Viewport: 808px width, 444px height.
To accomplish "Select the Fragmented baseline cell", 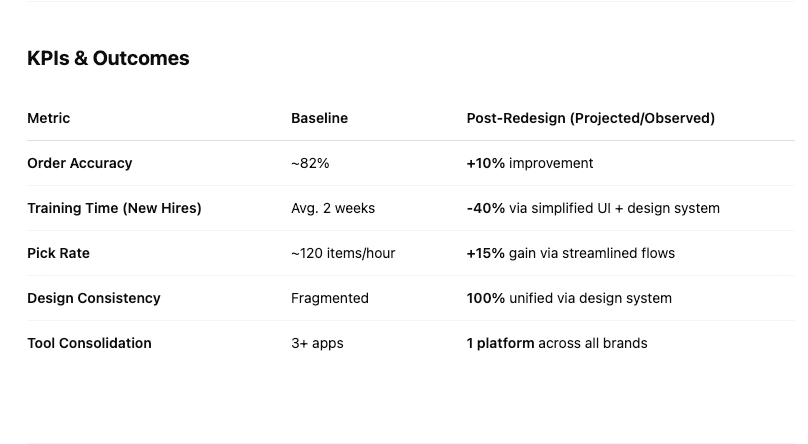I will pyautogui.click(x=330, y=298).
